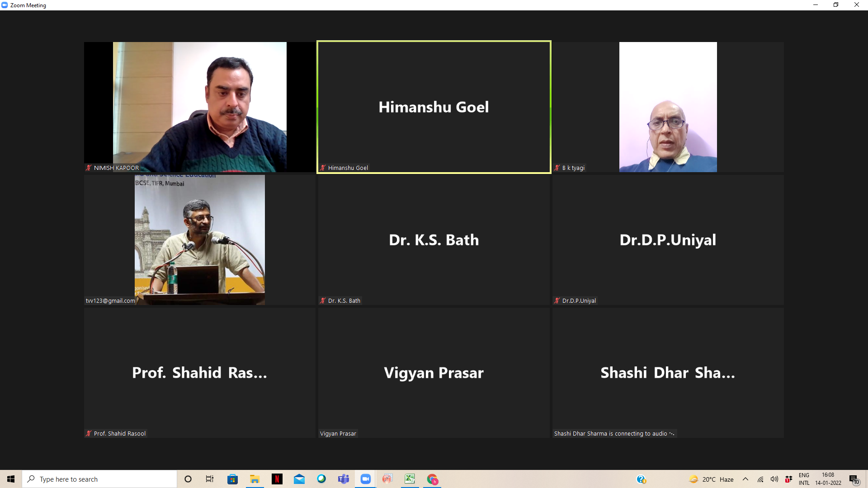868x488 pixels.
Task: Select the NIMISH KAPOOR video tile
Action: pyautogui.click(x=199, y=107)
